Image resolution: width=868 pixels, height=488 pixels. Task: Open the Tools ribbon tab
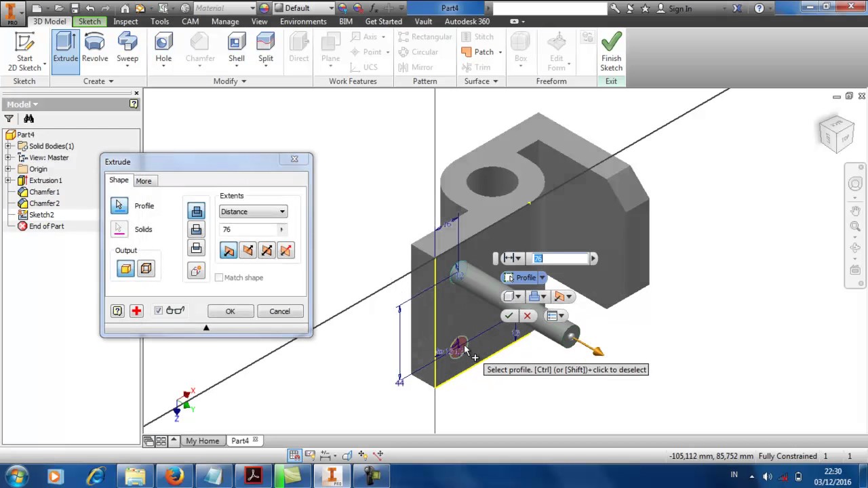160,21
